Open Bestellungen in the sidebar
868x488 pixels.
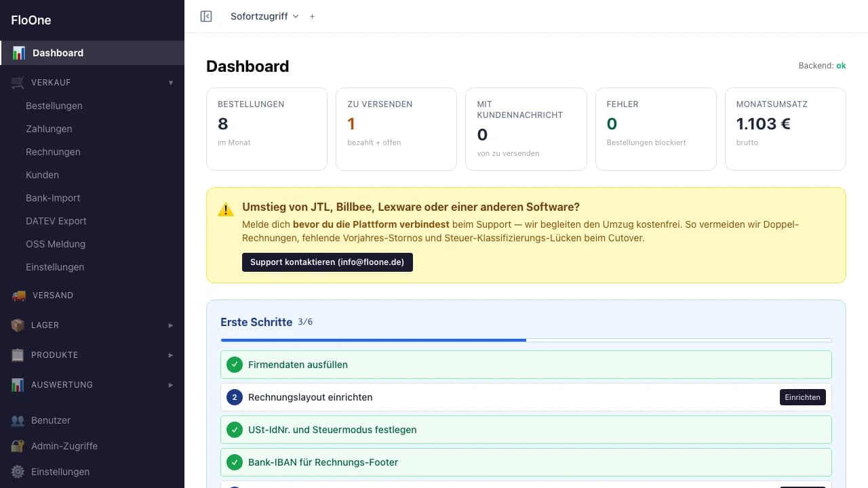click(x=54, y=106)
